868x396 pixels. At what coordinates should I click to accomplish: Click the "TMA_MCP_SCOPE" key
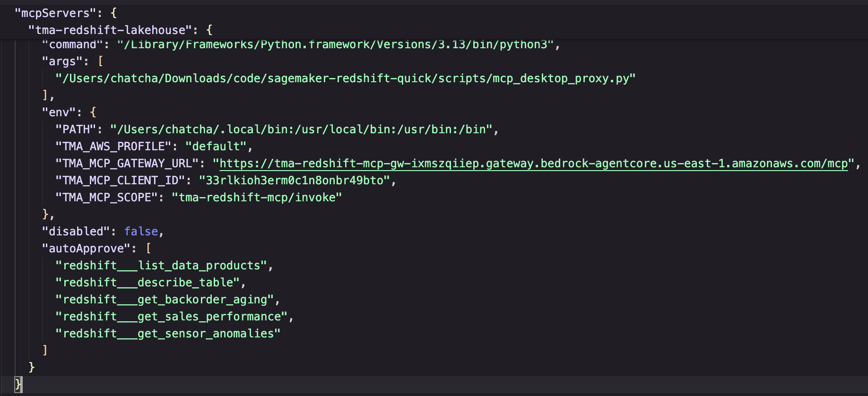(x=106, y=198)
